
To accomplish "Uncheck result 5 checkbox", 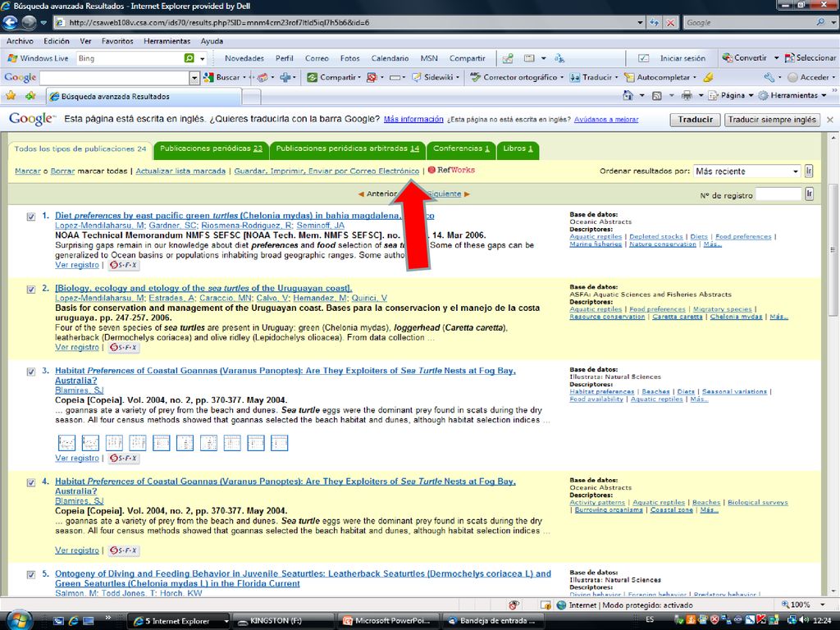I will [31, 575].
